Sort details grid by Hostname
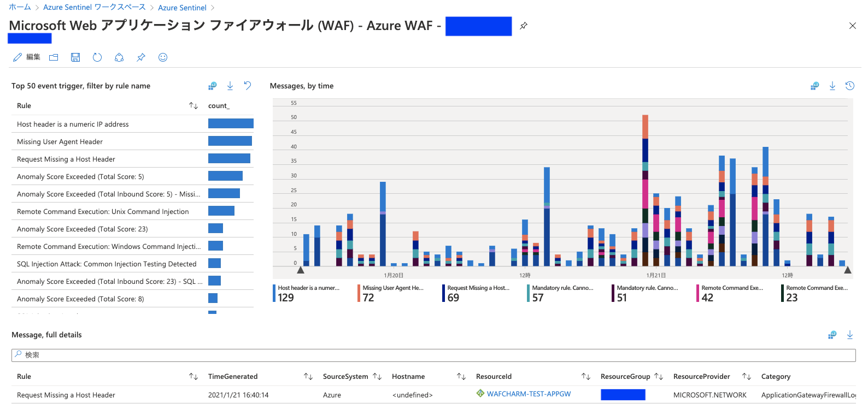The width and height of the screenshot is (868, 404). click(x=461, y=376)
